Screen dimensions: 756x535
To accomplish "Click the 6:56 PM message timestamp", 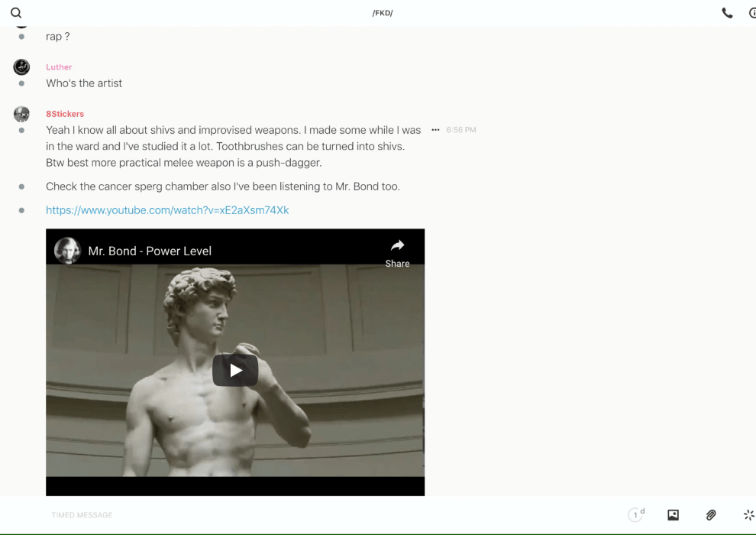I will click(x=461, y=130).
